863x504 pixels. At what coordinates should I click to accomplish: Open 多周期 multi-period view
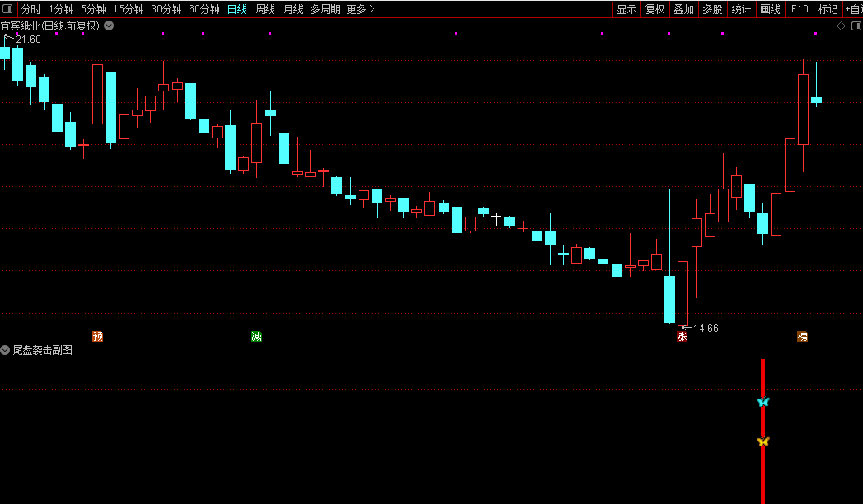[326, 9]
